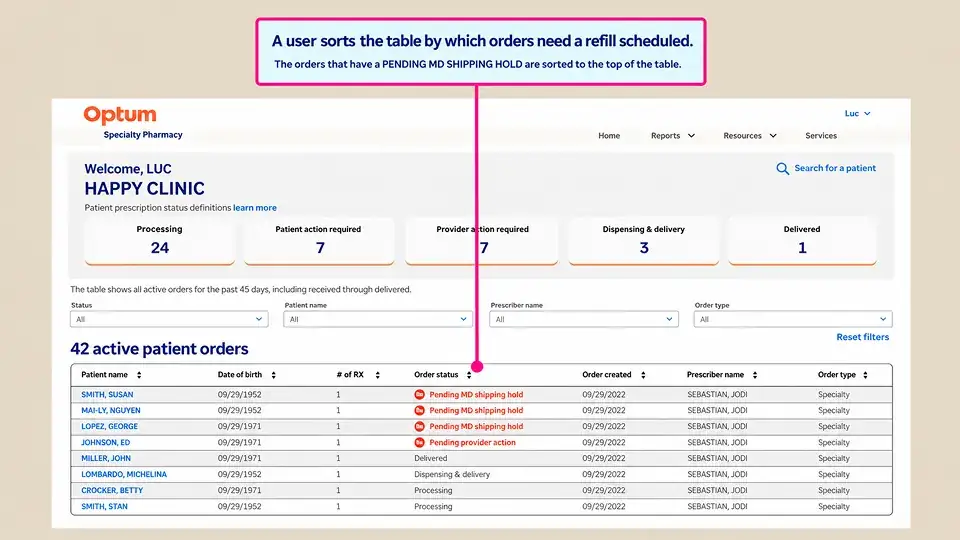This screenshot has width=960, height=540.
Task: Click the Order status column header
Action: [436, 375]
